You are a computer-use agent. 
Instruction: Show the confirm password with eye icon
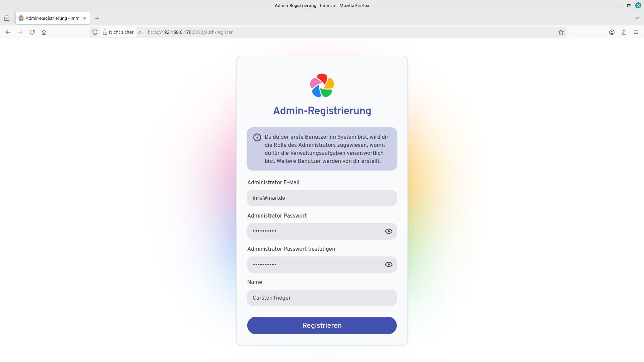click(389, 264)
